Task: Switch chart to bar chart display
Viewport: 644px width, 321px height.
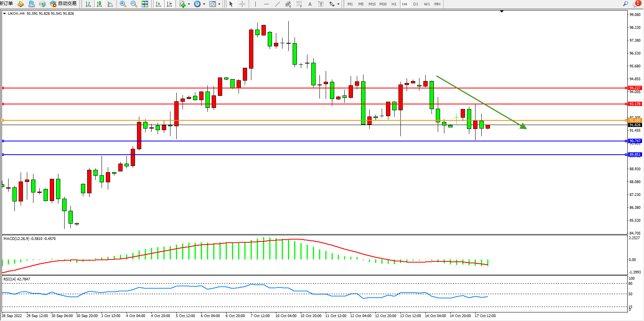Action: click(88, 4)
